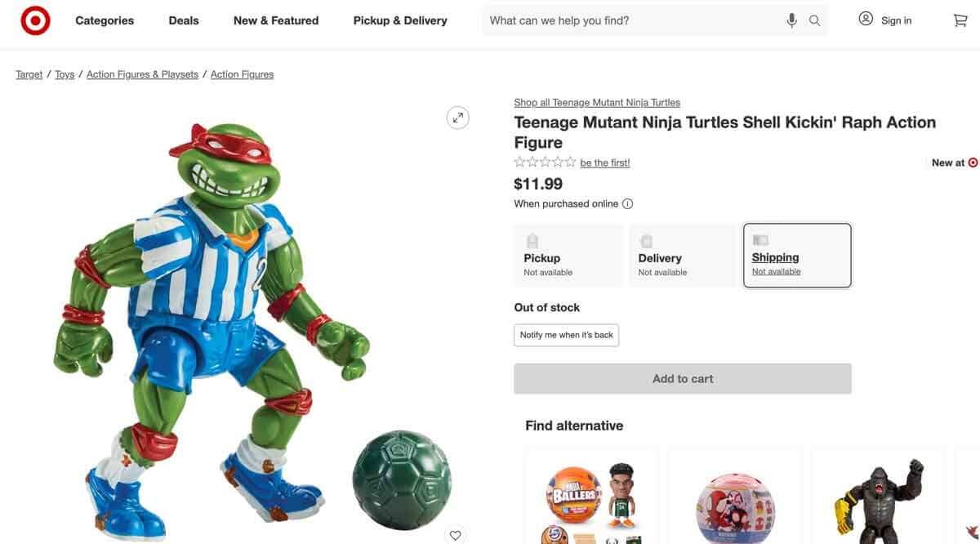Viewport: 980px width, 544px height.
Task: View info about 'When purchased online'
Action: [627, 203]
